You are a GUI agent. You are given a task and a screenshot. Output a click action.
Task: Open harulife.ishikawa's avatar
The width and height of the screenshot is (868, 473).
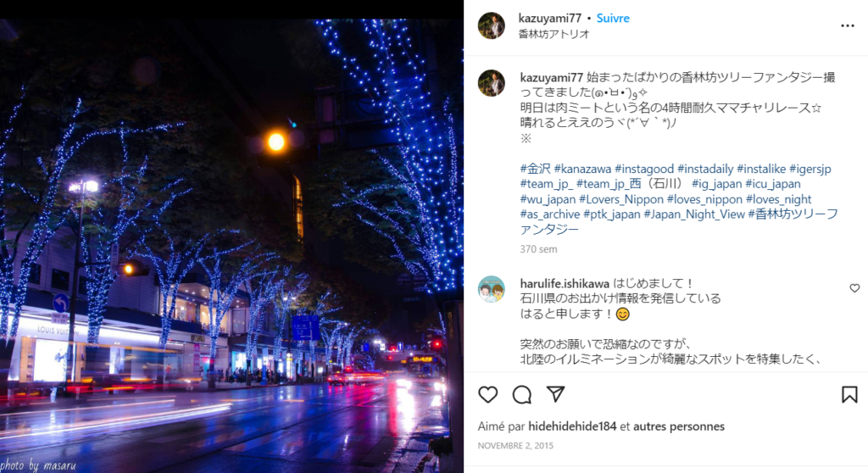pyautogui.click(x=492, y=289)
